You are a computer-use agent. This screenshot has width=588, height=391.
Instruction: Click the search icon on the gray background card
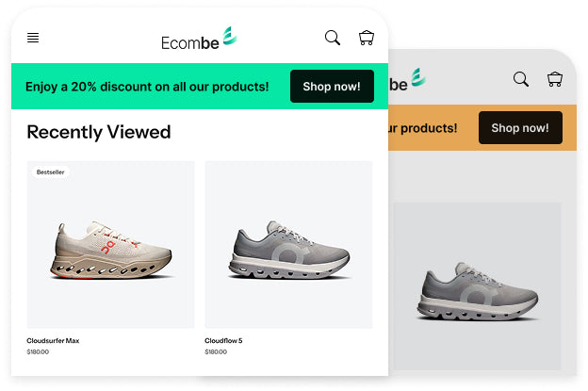click(521, 79)
